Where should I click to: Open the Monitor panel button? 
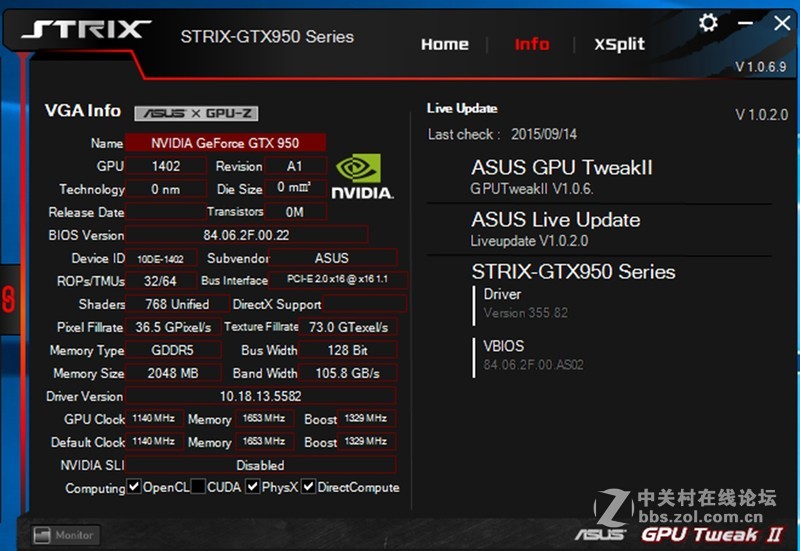[65, 535]
